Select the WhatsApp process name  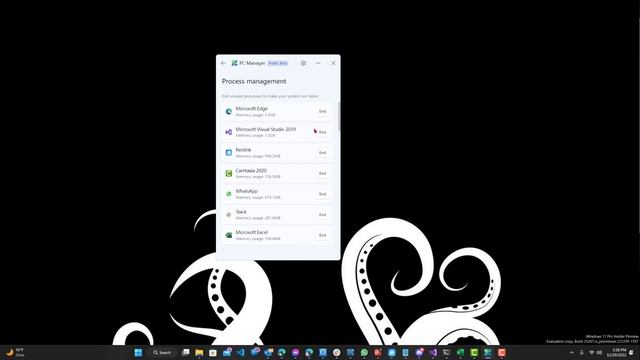[x=247, y=191]
